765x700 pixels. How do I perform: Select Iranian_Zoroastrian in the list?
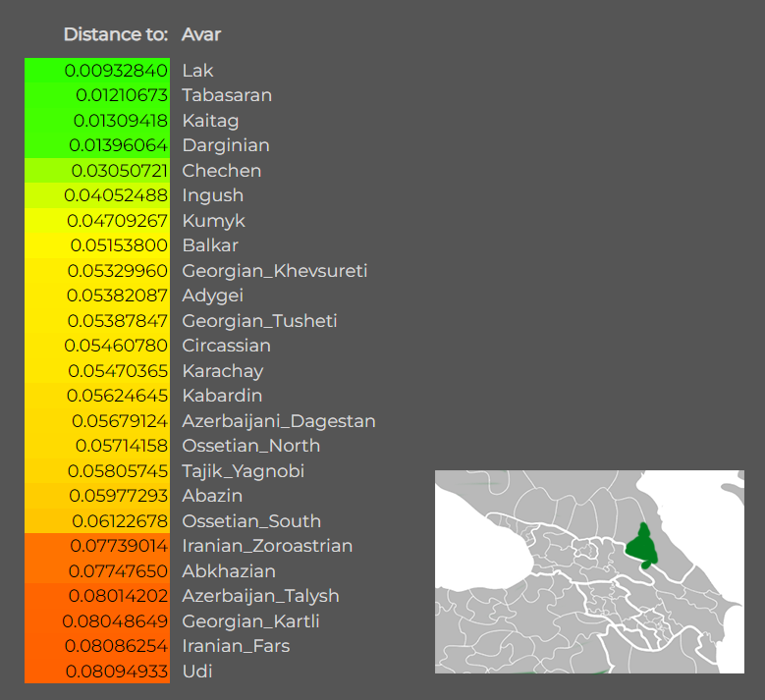[x=267, y=546]
